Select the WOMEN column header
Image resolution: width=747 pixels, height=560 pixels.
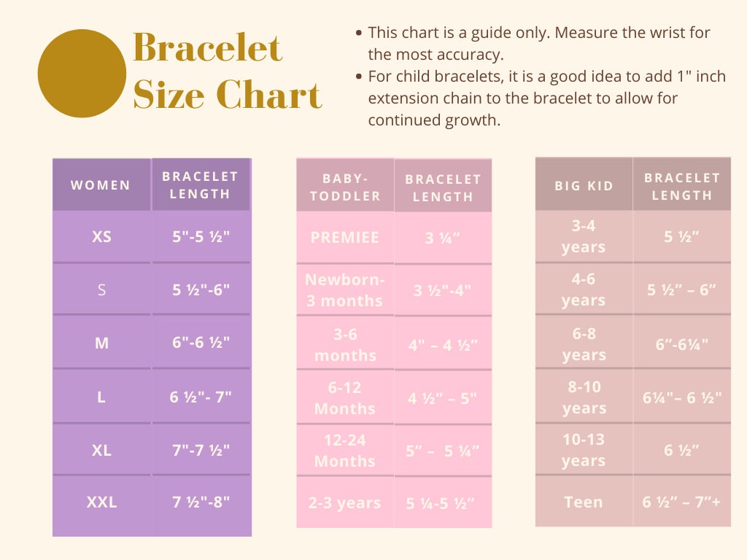(x=101, y=185)
